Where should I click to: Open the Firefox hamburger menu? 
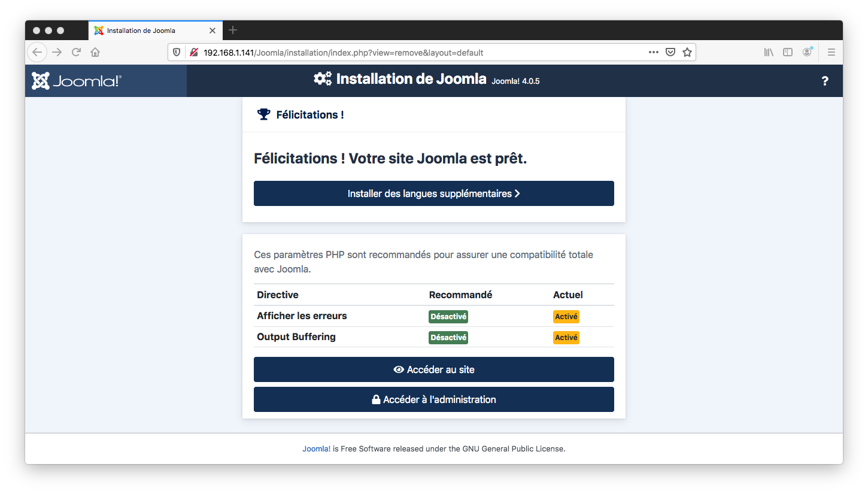tap(831, 52)
